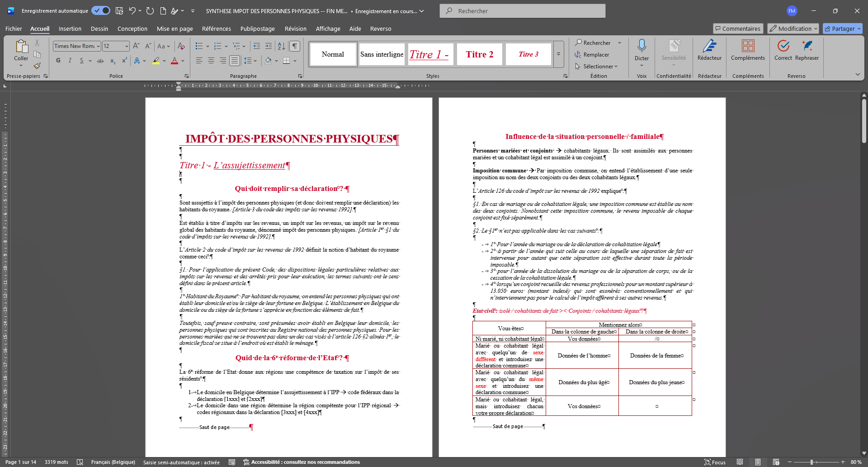Apply subscript formatting
Viewport: 868px width, 467px height.
click(113, 61)
